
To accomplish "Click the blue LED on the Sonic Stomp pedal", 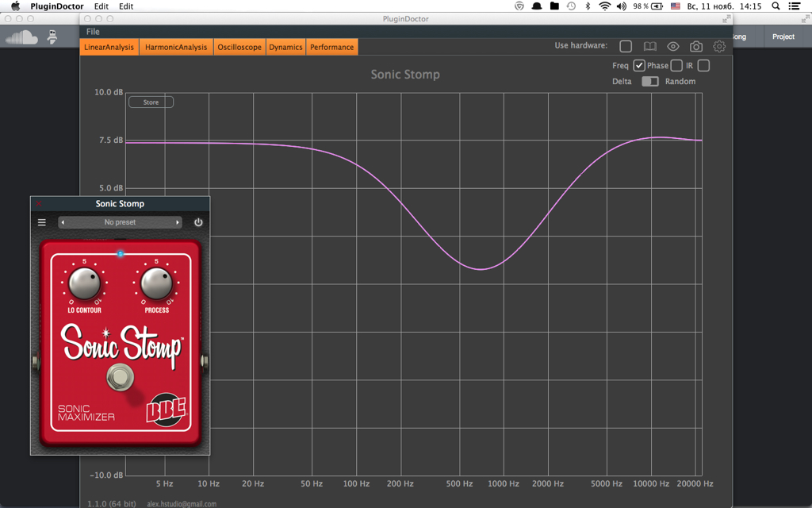I will click(121, 253).
